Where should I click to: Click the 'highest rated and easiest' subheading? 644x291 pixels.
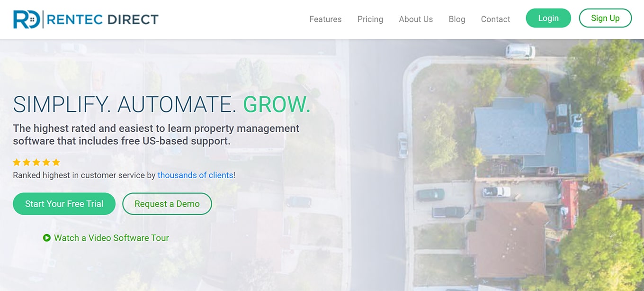[x=156, y=135]
